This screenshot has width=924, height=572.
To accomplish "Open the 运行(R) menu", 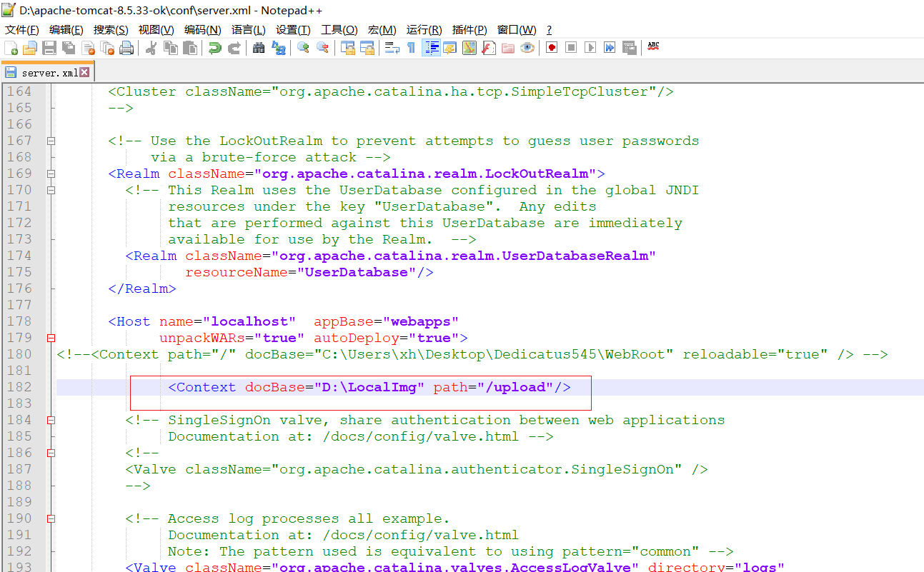I will (424, 30).
